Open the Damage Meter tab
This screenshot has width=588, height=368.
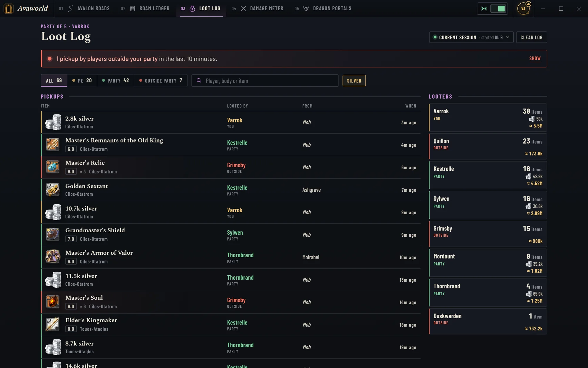point(258,9)
